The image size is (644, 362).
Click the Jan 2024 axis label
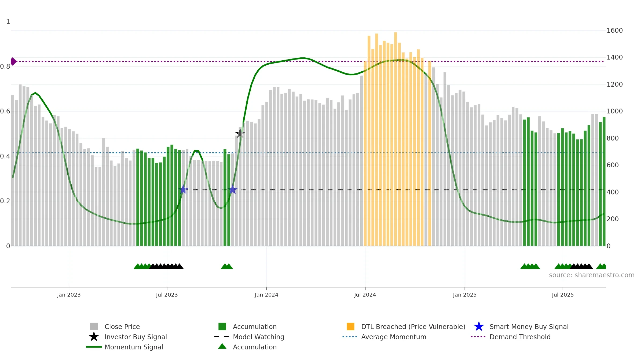(x=266, y=295)
